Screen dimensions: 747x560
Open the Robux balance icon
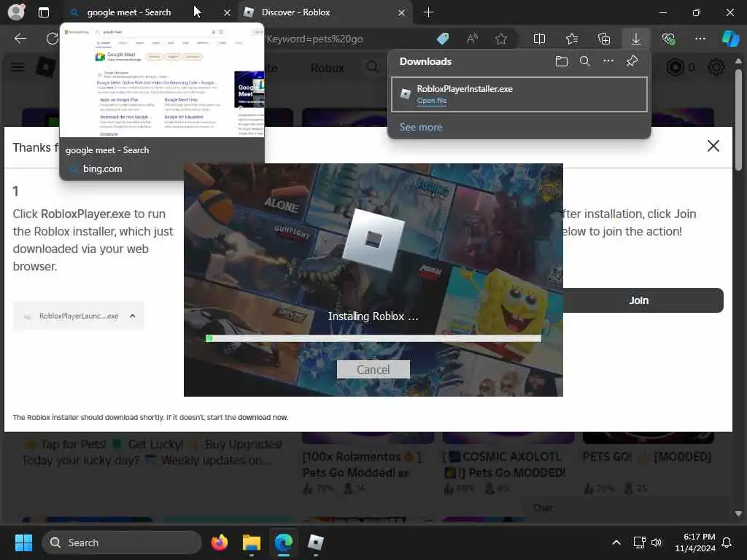675,67
